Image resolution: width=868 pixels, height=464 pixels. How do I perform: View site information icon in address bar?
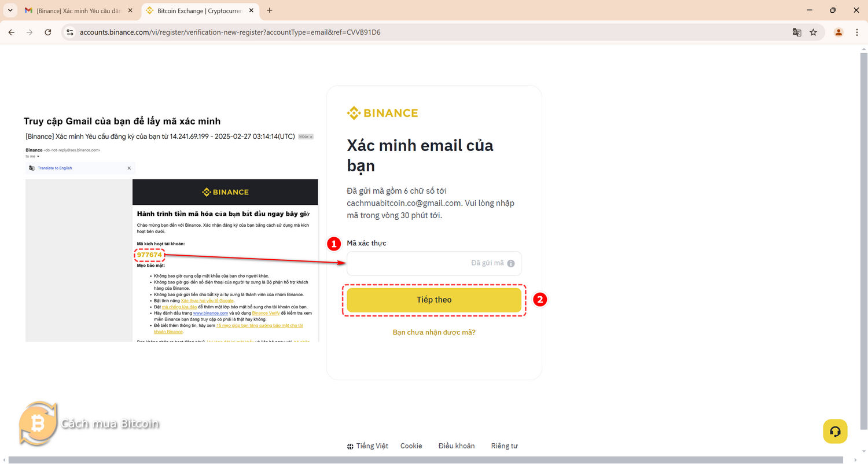pos(70,32)
